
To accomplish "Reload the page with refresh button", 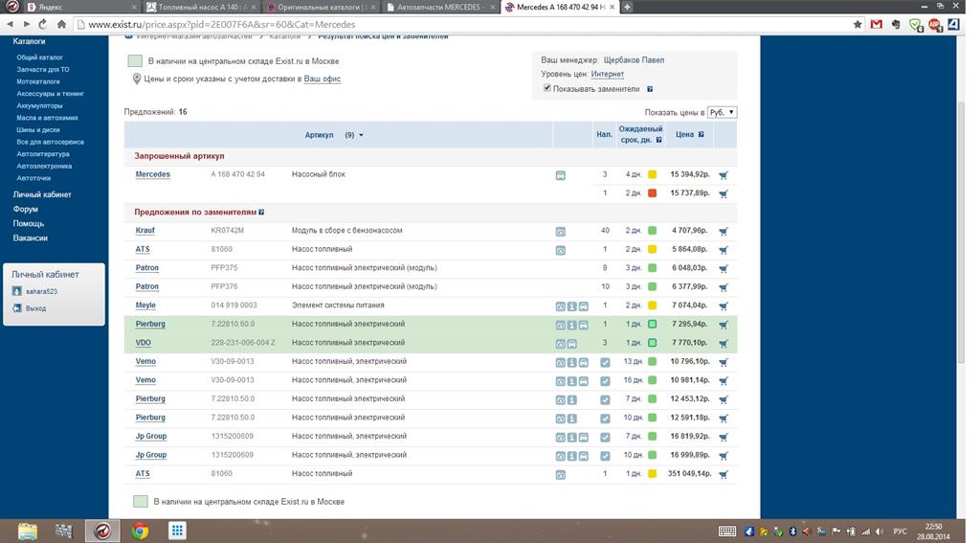I will 42,24.
